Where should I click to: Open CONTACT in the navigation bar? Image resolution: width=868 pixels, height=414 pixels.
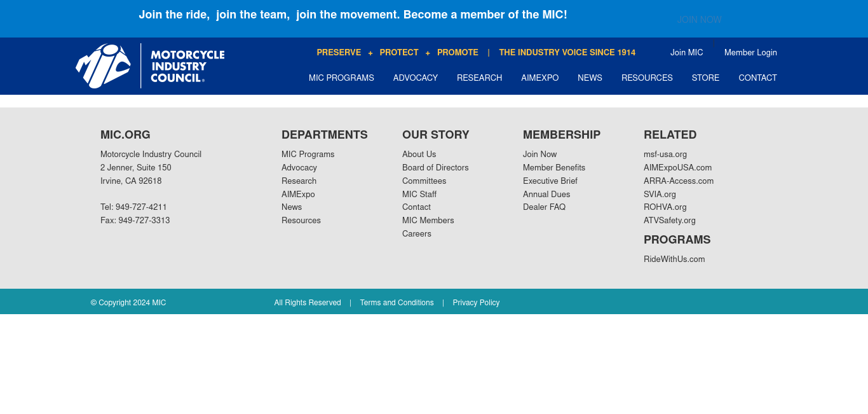(x=757, y=78)
